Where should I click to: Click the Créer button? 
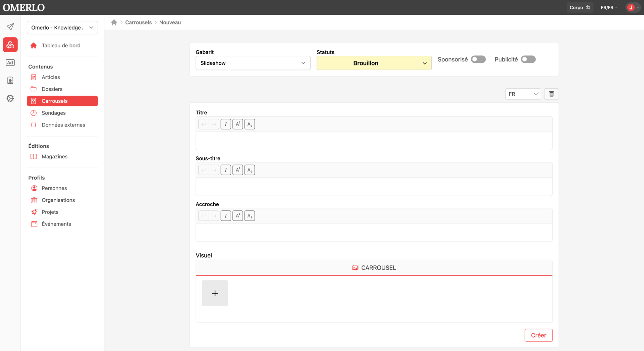(538, 335)
